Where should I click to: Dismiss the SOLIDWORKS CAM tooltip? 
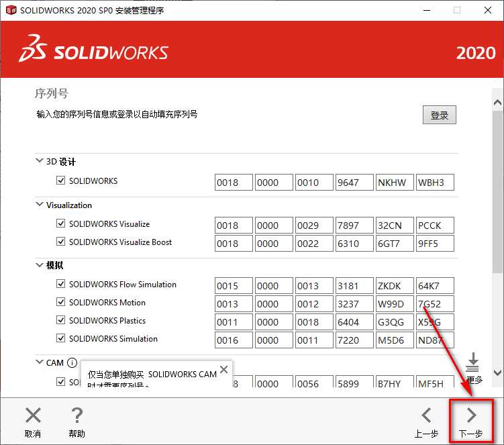223,369
